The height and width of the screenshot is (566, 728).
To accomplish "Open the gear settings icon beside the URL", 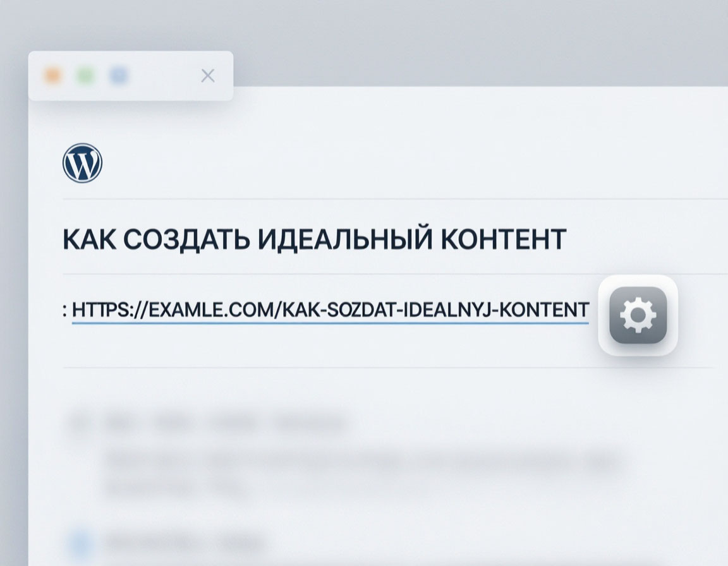I will (638, 315).
